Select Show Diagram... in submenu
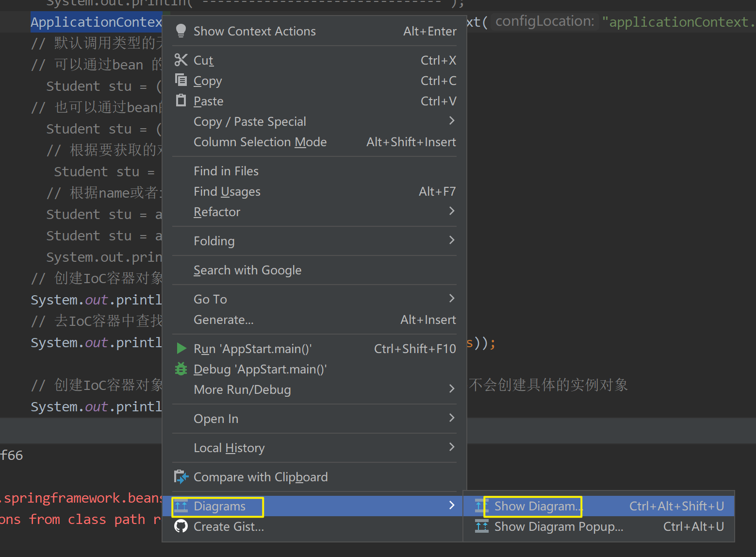756x557 pixels. pyautogui.click(x=599, y=506)
